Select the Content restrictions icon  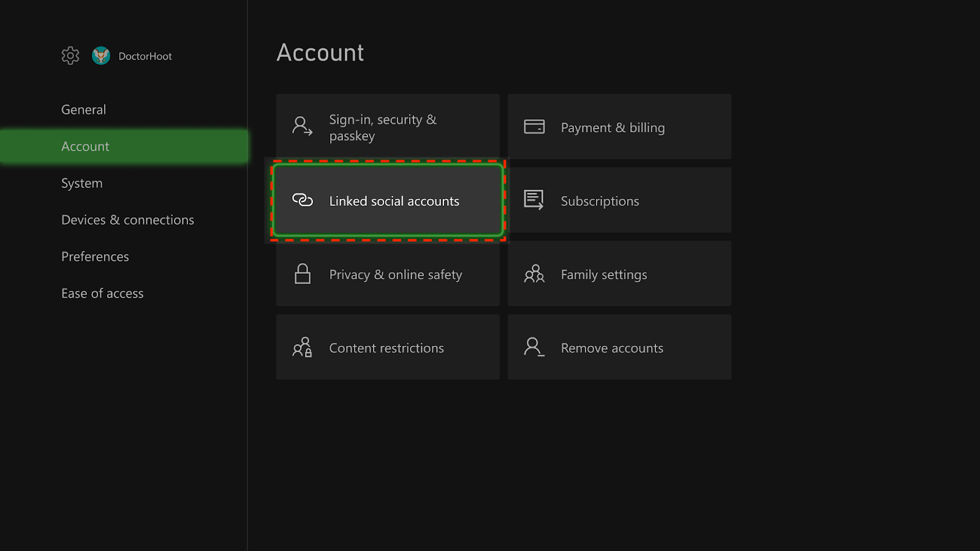click(x=302, y=347)
